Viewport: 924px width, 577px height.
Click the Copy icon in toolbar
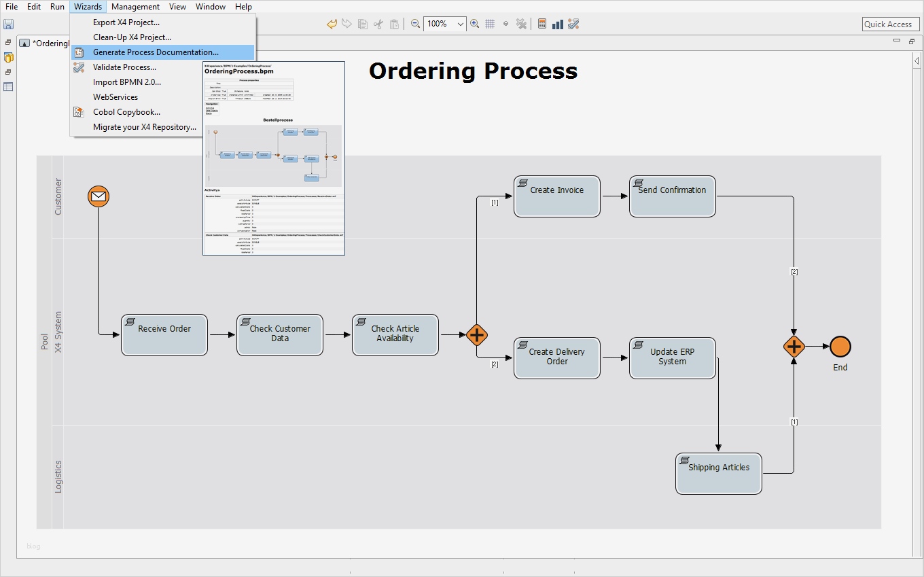[x=363, y=24]
